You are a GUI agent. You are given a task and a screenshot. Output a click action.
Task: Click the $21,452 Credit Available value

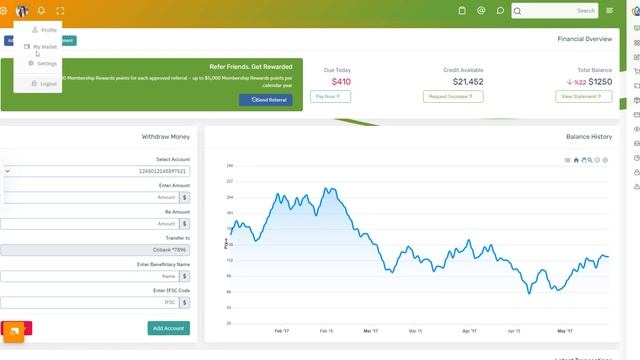click(468, 82)
